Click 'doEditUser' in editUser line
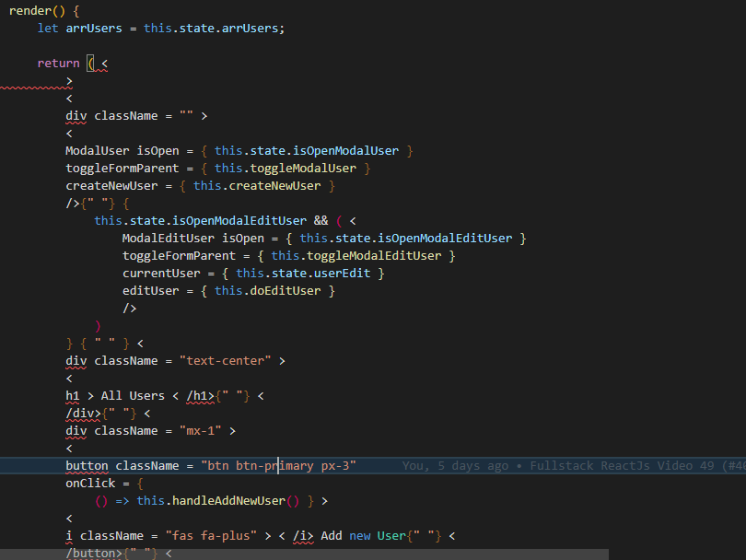746x560 pixels. [x=286, y=291]
